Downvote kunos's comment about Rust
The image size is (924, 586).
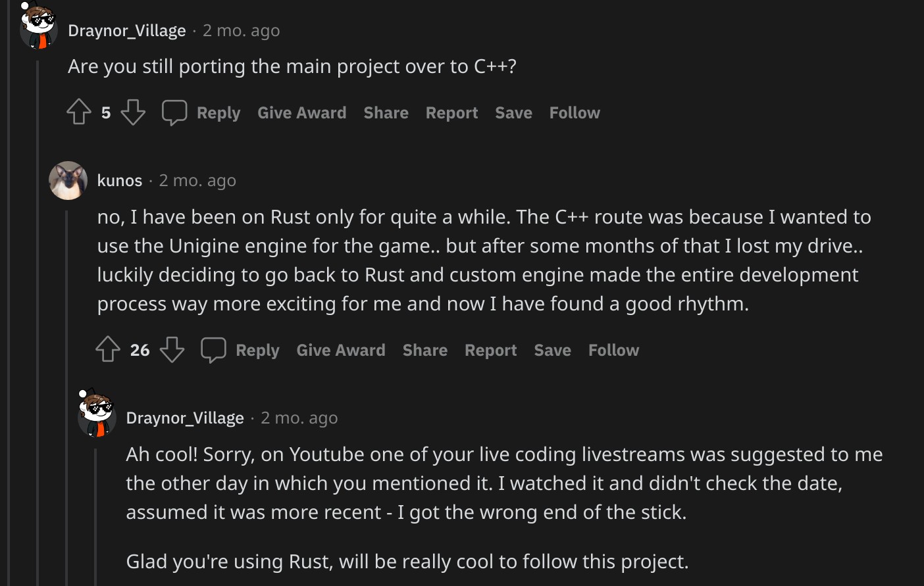click(172, 350)
